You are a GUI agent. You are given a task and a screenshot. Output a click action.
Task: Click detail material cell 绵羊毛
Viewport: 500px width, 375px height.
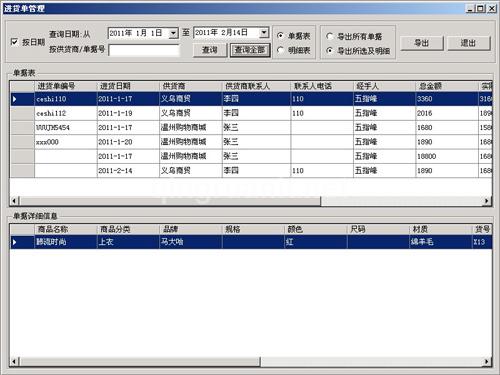pos(441,242)
